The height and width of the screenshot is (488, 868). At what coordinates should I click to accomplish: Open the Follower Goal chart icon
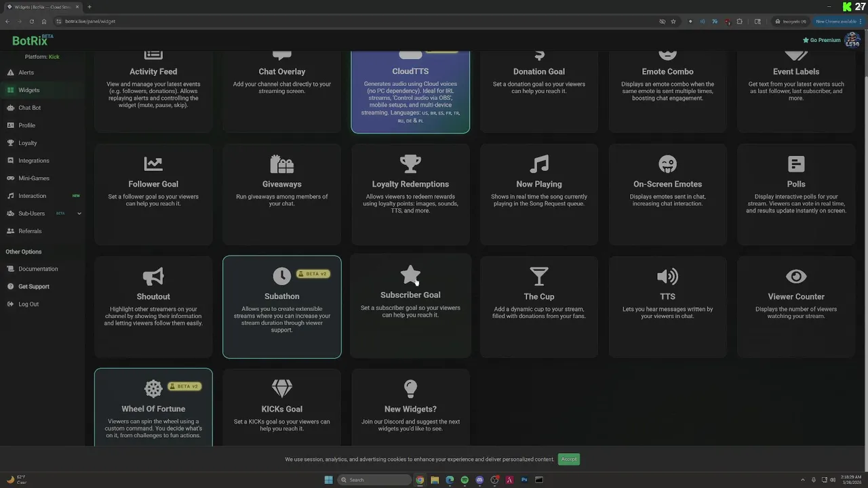click(153, 163)
